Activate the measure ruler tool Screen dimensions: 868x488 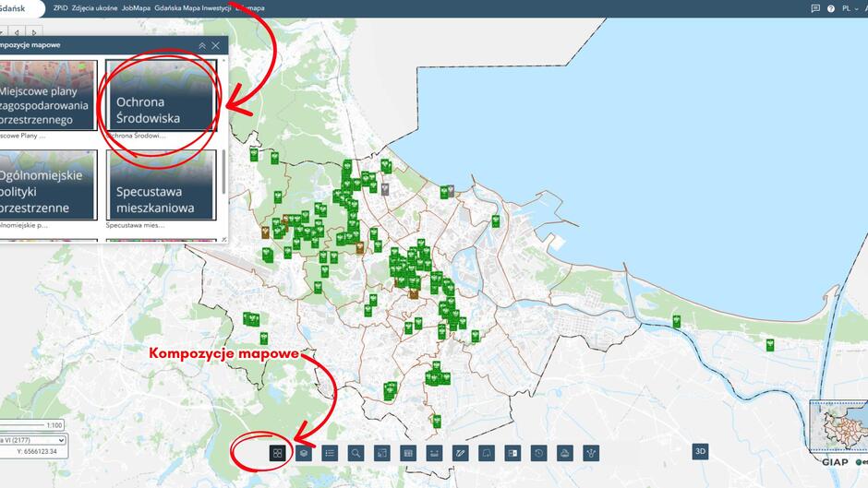tap(434, 453)
